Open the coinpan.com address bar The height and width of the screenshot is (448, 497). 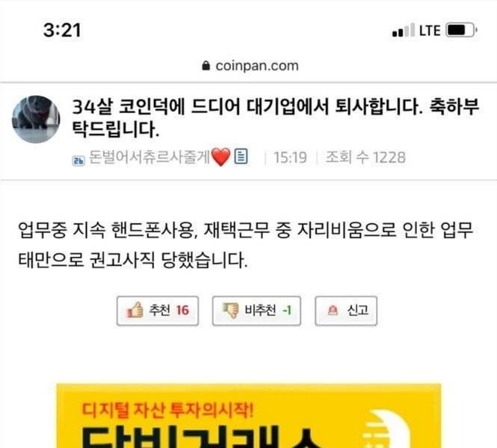tap(250, 66)
